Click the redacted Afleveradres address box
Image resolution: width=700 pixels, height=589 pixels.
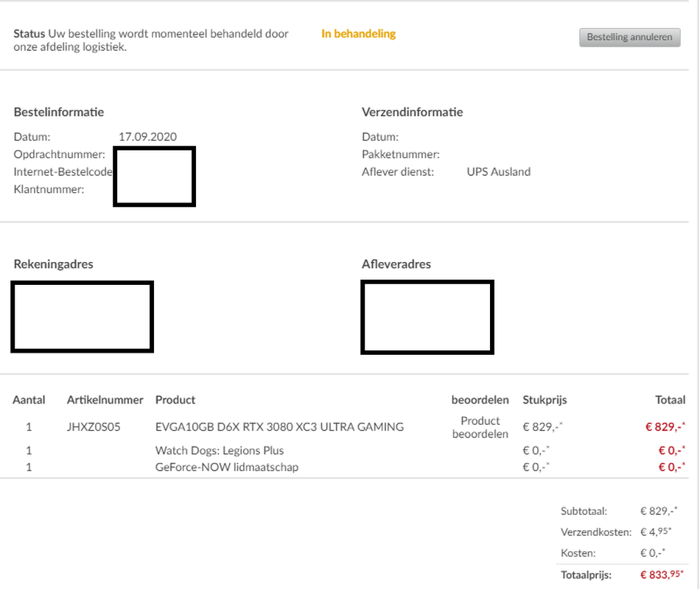[427, 317]
